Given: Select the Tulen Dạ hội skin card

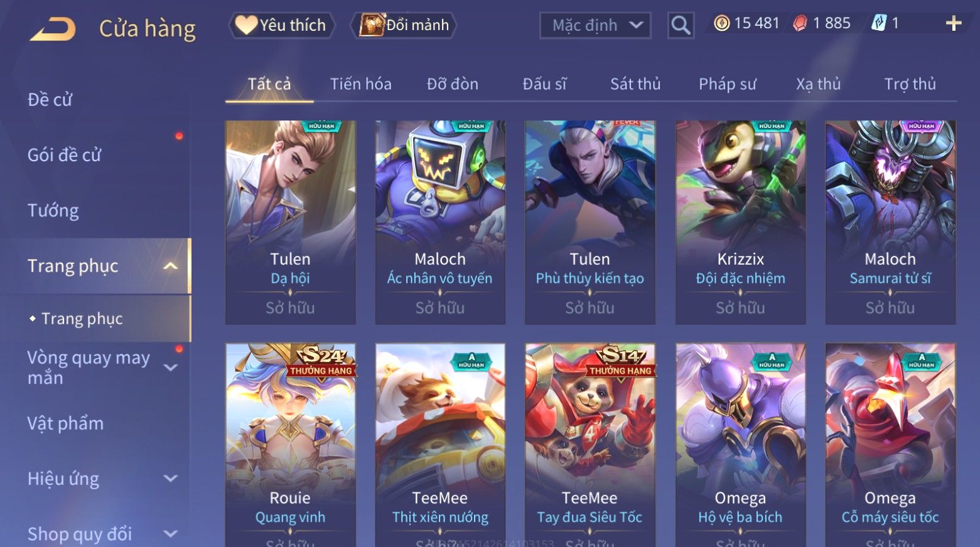Looking at the screenshot, I should click(290, 222).
